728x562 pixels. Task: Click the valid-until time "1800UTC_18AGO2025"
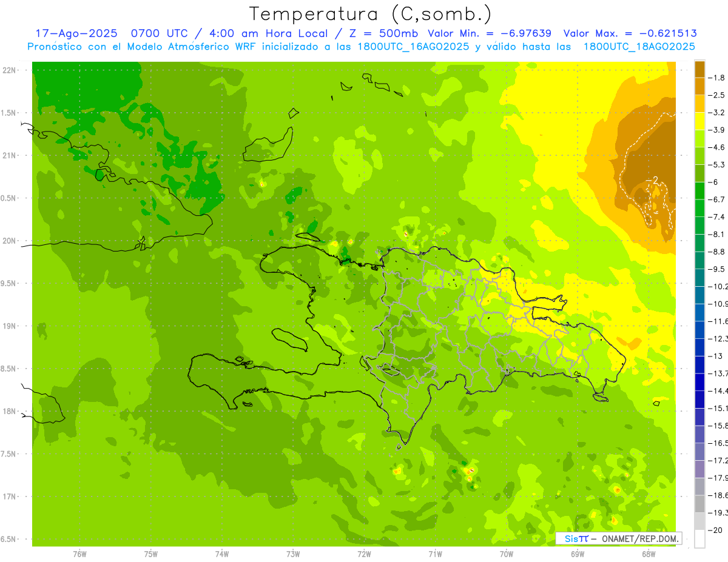coord(639,47)
